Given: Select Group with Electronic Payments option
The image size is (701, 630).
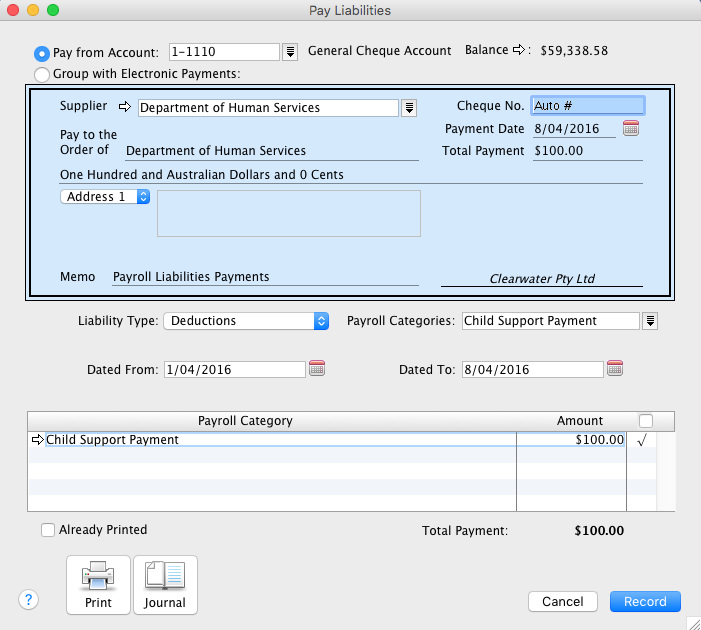Looking at the screenshot, I should pos(42,74).
